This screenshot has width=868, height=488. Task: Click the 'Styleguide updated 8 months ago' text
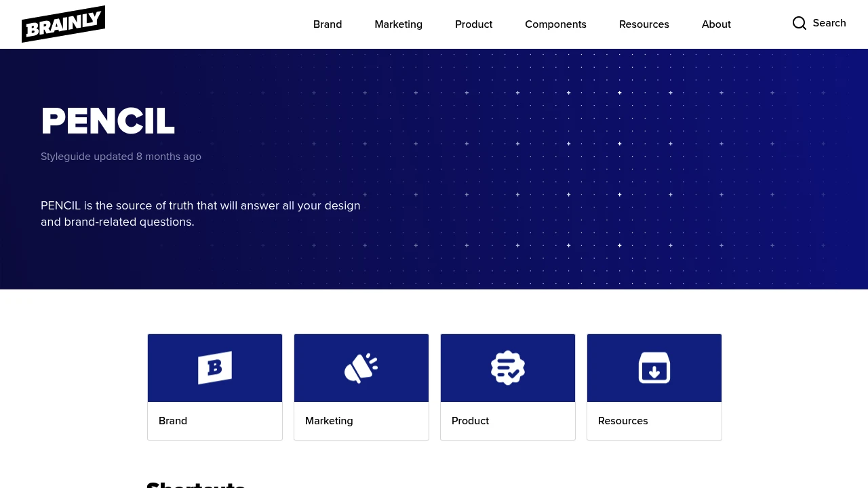[121, 157]
